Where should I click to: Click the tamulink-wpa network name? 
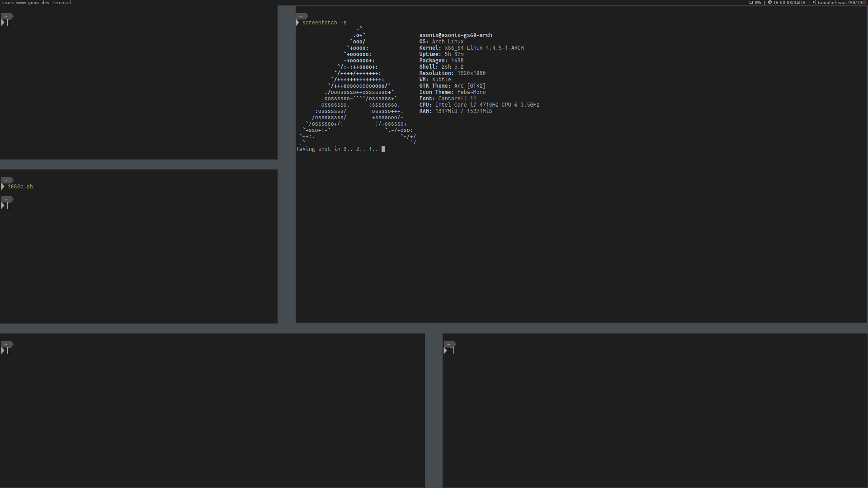[x=832, y=2]
